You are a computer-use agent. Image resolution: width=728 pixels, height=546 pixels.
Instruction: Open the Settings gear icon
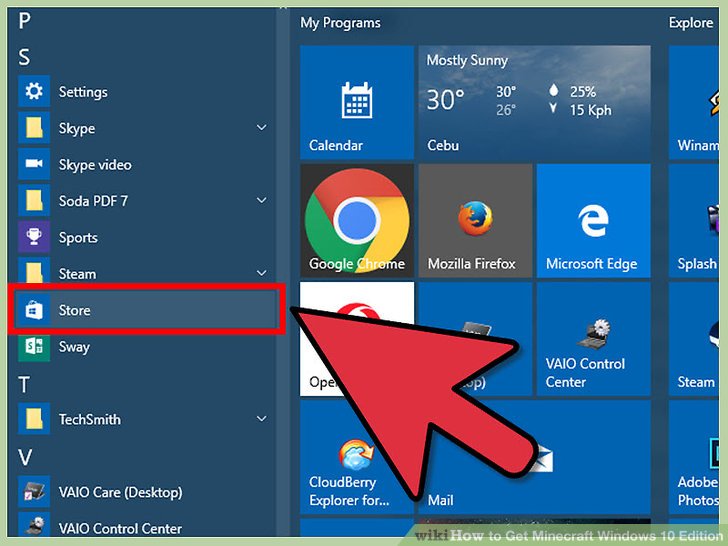(x=34, y=91)
